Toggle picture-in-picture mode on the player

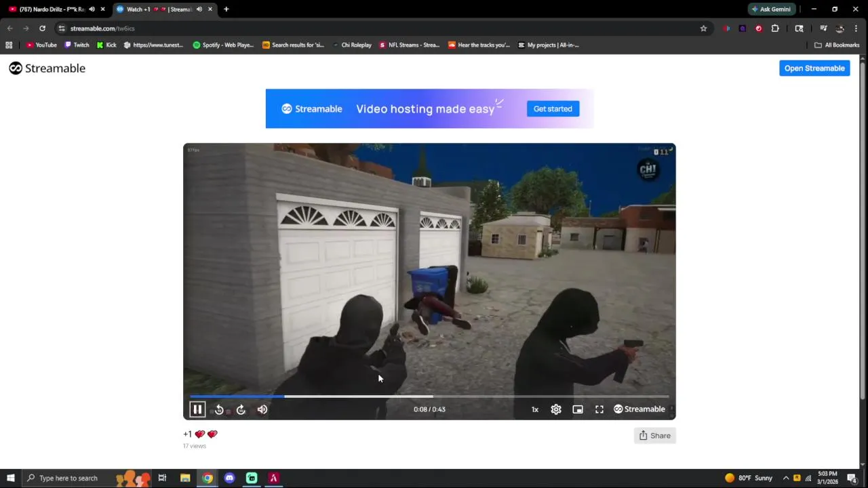pyautogui.click(x=578, y=409)
